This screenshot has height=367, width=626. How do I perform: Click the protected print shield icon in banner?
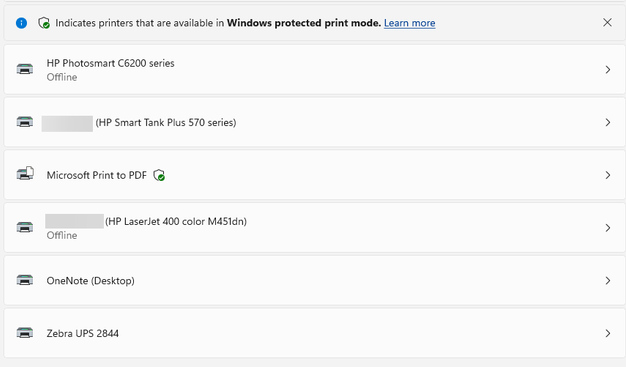pyautogui.click(x=44, y=23)
